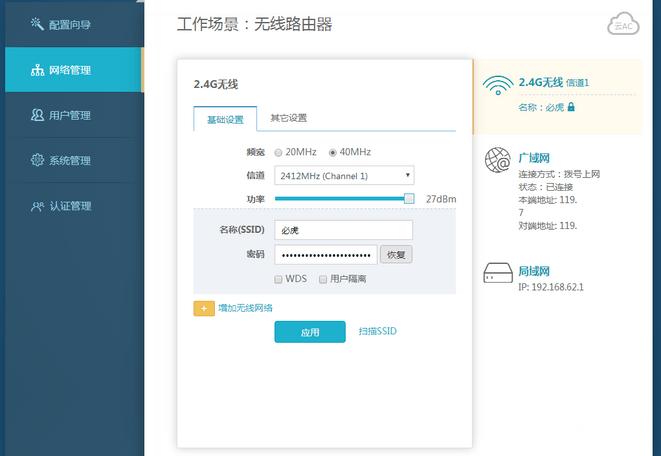661x456 pixels.
Task: Open the 云AC cloud icon
Action: coord(623,25)
